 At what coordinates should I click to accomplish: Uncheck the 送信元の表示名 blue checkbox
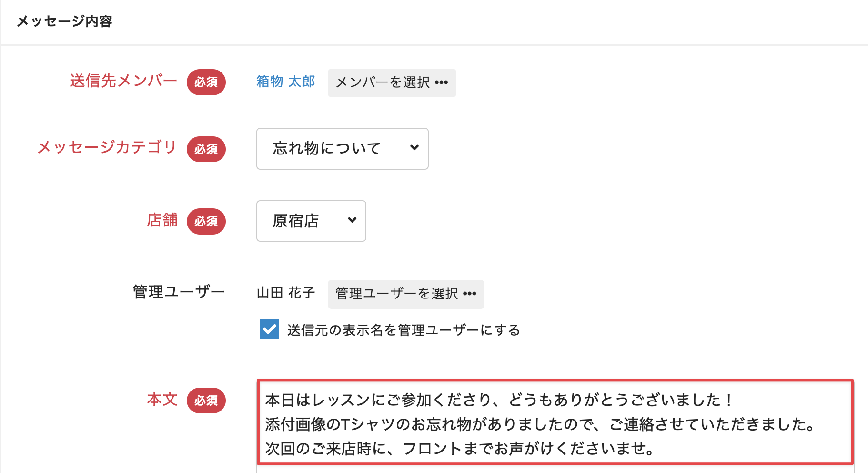tap(270, 329)
